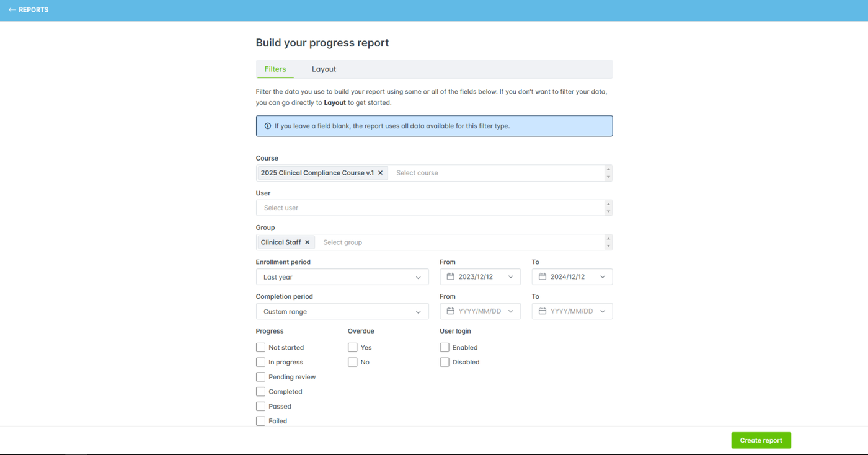Go back to Reports
The image size is (868, 455).
pos(33,10)
